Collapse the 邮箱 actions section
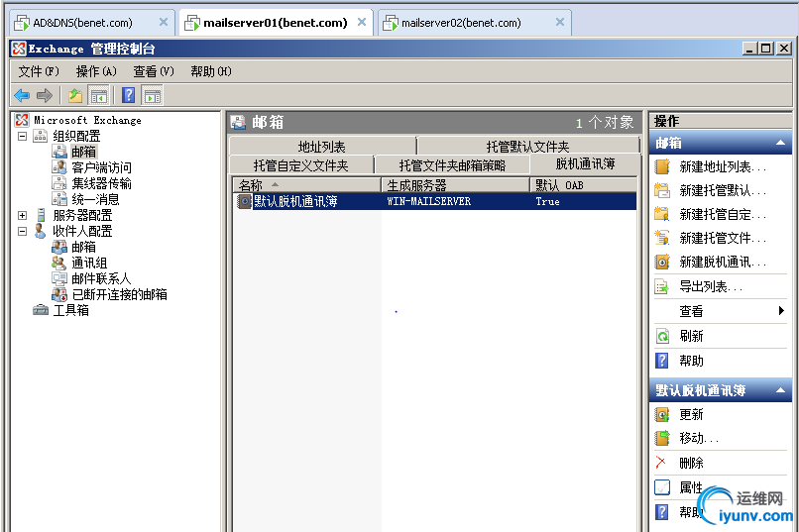This screenshot has height=532, width=799. (x=780, y=143)
